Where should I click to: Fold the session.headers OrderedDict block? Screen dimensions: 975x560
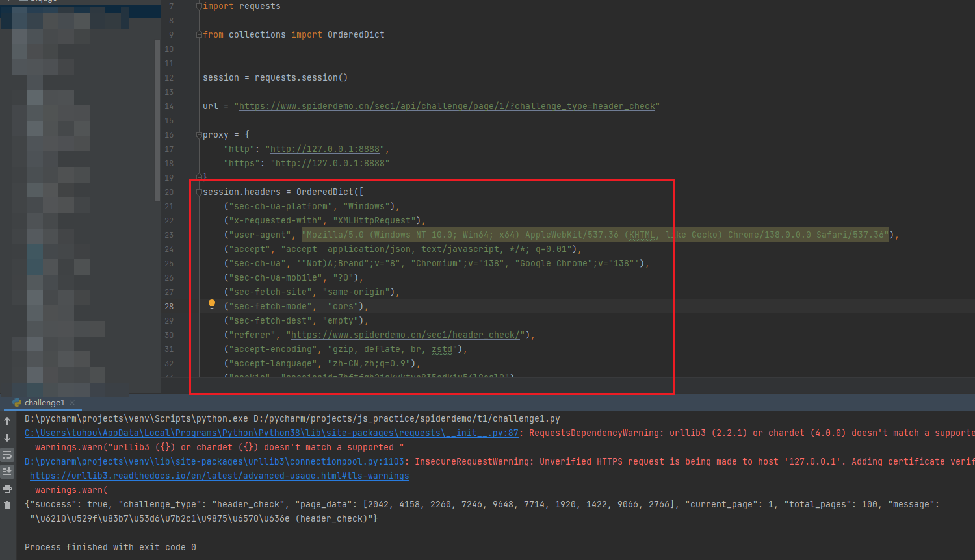199,192
